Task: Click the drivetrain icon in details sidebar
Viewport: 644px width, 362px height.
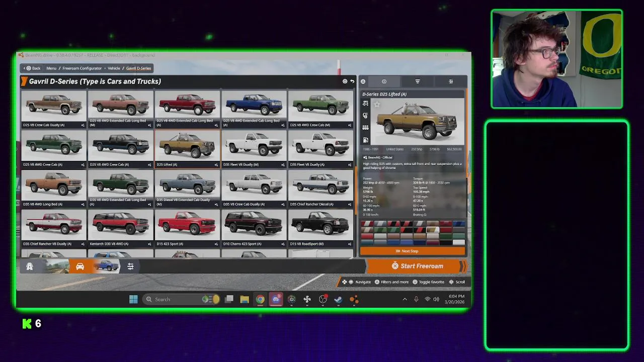Action: (x=365, y=104)
